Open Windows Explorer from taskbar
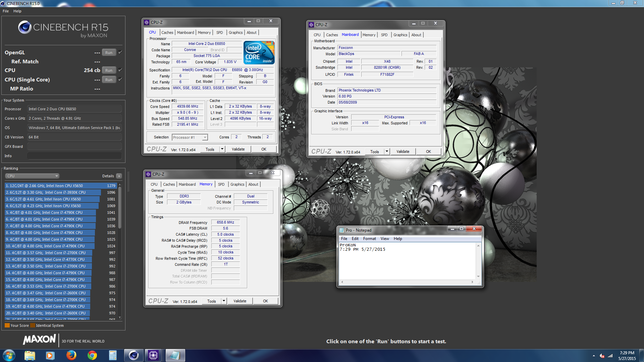The height and width of the screenshot is (362, 644). [30, 355]
